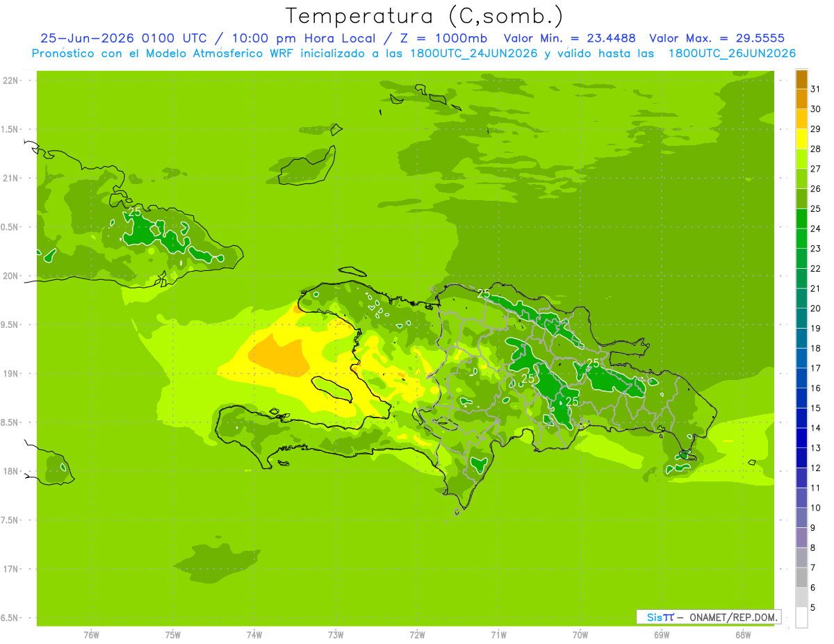The height and width of the screenshot is (644, 834).
Task: Click the "21N" latitude label
Action: click(10, 178)
